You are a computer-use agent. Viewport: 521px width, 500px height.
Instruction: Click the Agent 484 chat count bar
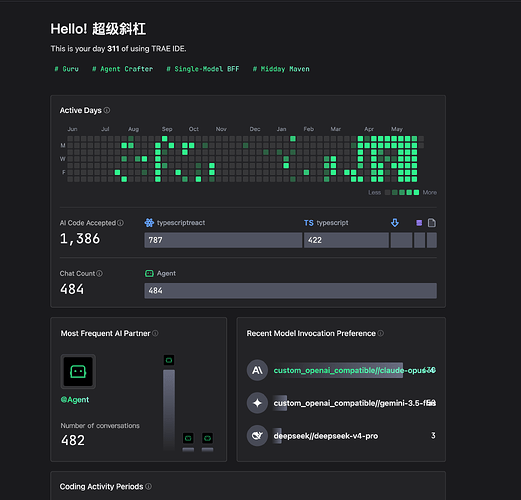point(290,291)
